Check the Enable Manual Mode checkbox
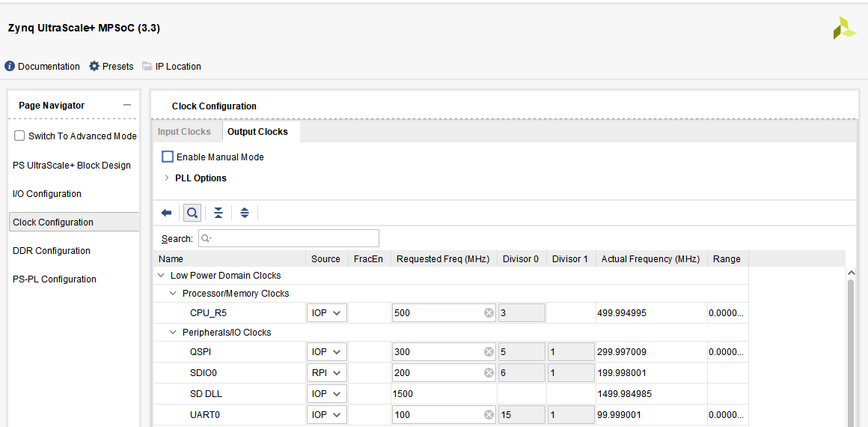Viewport: 868px width, 427px height. [167, 157]
